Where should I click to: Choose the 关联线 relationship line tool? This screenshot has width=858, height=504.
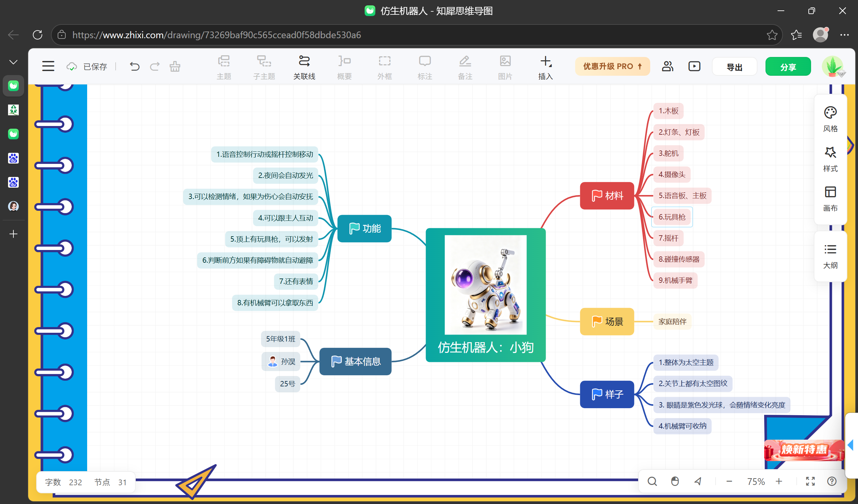tap(304, 67)
